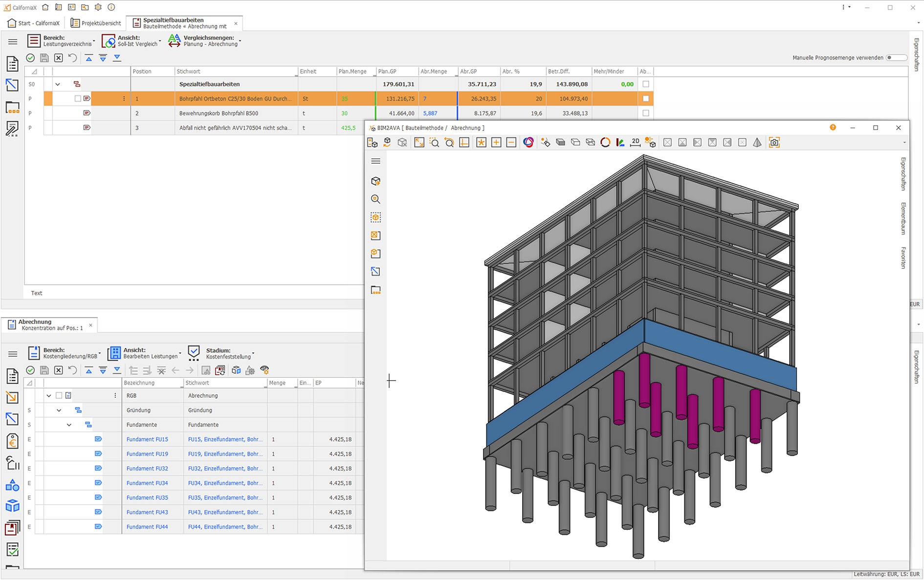Tick the checkbox in the Bohrpfahl Ortbeton row
The image size is (924, 580).
646,99
